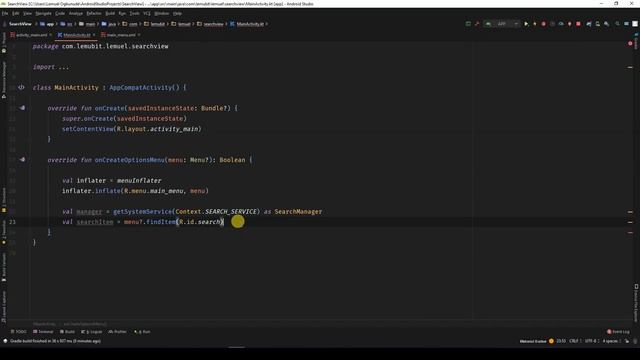
Task: Click the 4 spaces indent status
Action: coord(610,341)
